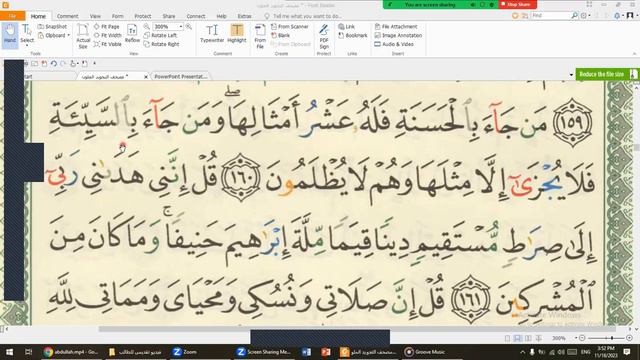Insert a Link
Image resolution: width=640 pixels, height=360 pixels.
[346, 27]
